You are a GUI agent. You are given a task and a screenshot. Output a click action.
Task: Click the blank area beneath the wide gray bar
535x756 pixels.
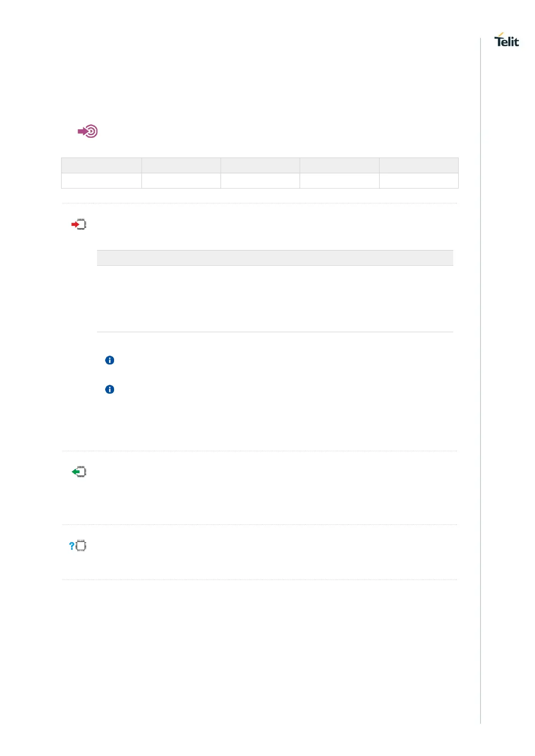click(275, 299)
